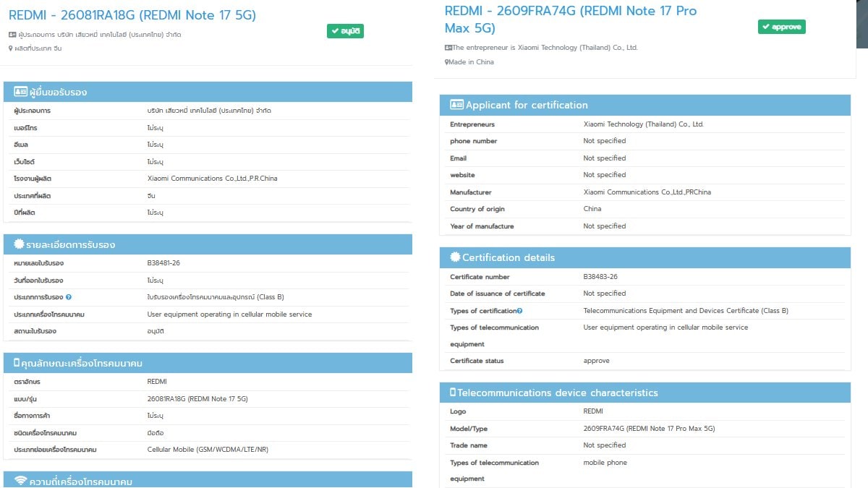Select the Class B value in the ประเภทการรับรอง row
The width and height of the screenshot is (868, 488).
pos(216,297)
